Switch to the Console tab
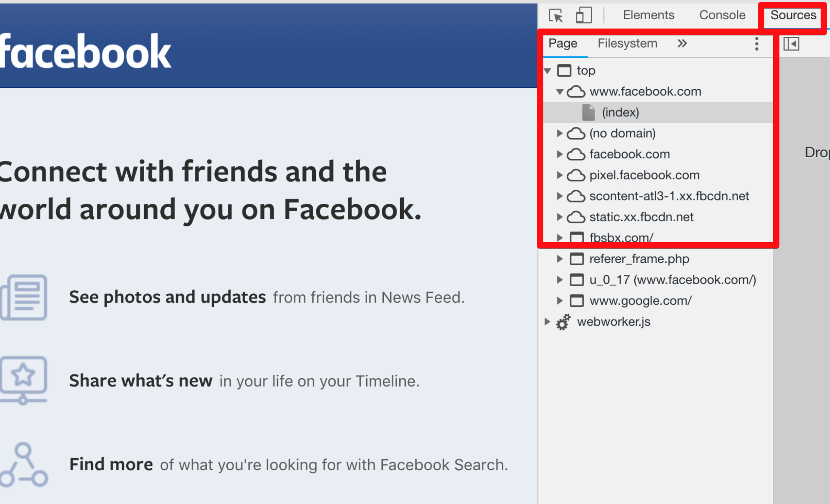 click(722, 15)
